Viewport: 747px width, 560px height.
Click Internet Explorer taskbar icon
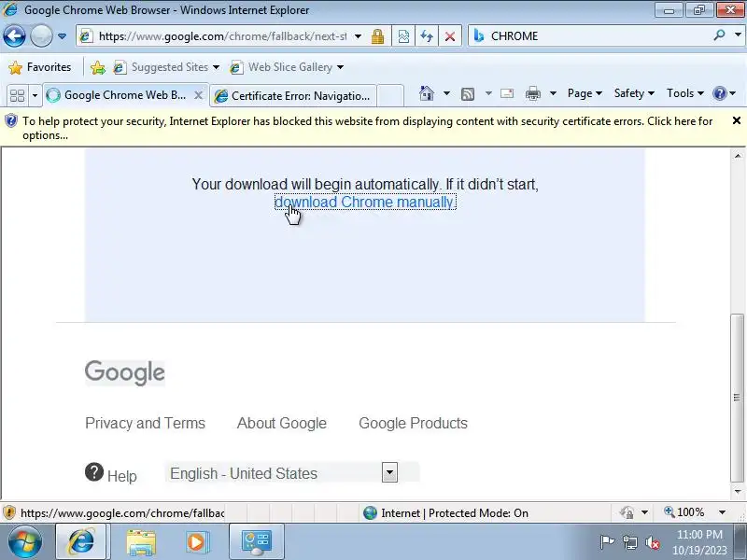82,542
